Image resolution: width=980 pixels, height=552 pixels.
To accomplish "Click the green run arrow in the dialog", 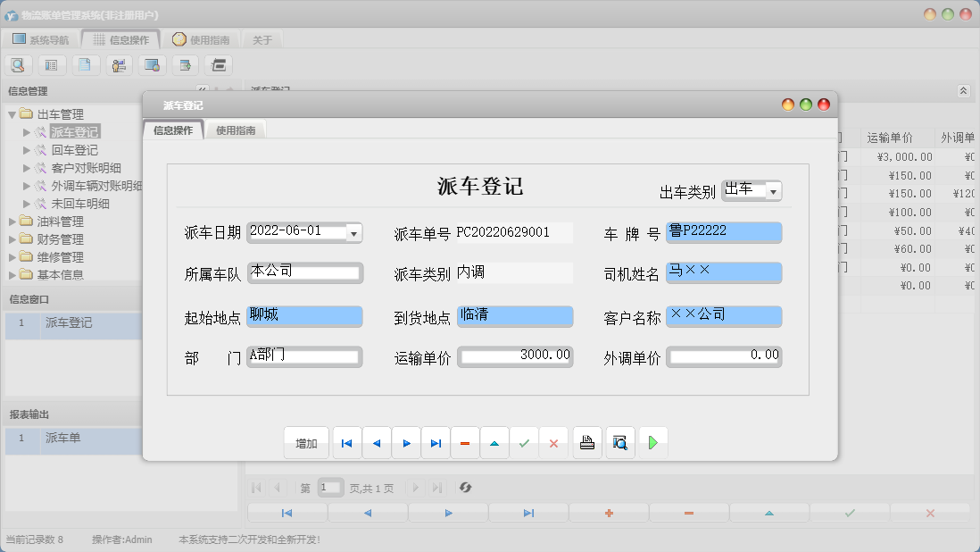I will (x=653, y=442).
